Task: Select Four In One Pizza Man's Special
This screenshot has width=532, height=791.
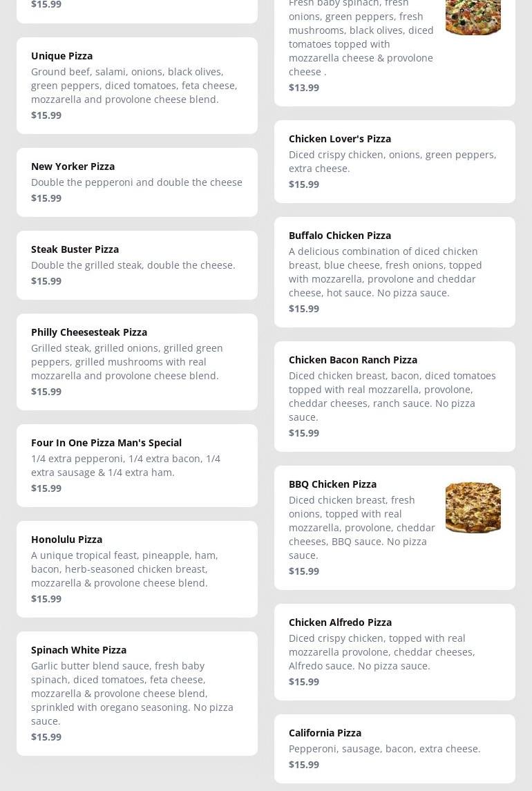Action: coord(137,465)
